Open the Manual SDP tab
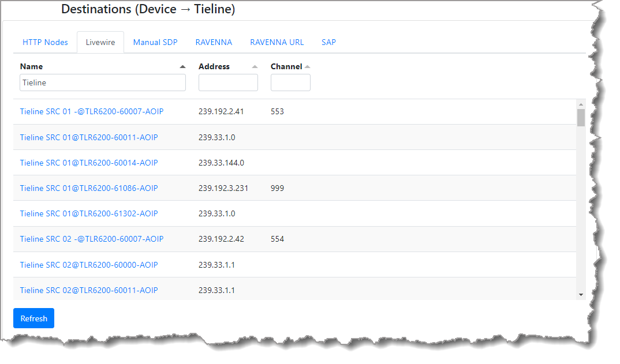Screen dimensions: 620x364 coord(155,42)
